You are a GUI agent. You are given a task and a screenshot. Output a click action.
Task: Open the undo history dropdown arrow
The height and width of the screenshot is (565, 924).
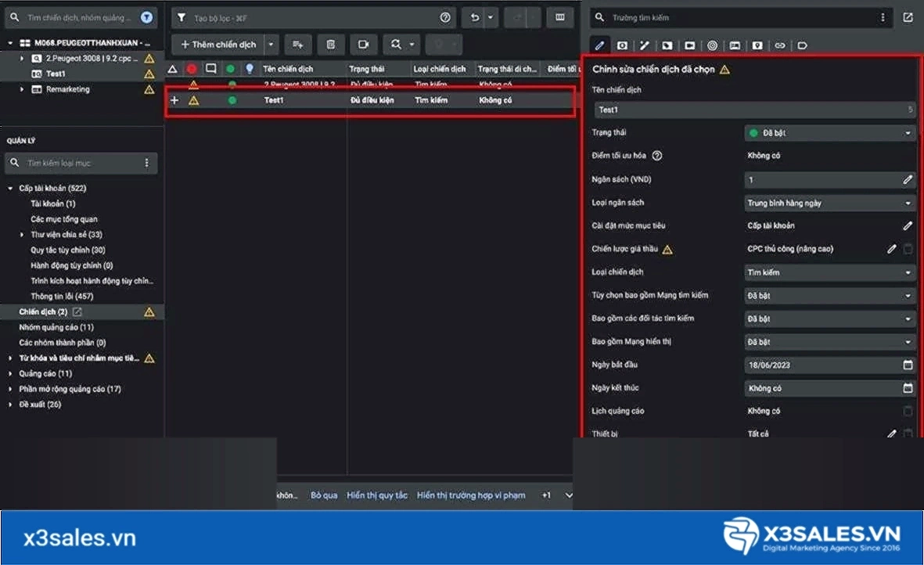point(491,18)
